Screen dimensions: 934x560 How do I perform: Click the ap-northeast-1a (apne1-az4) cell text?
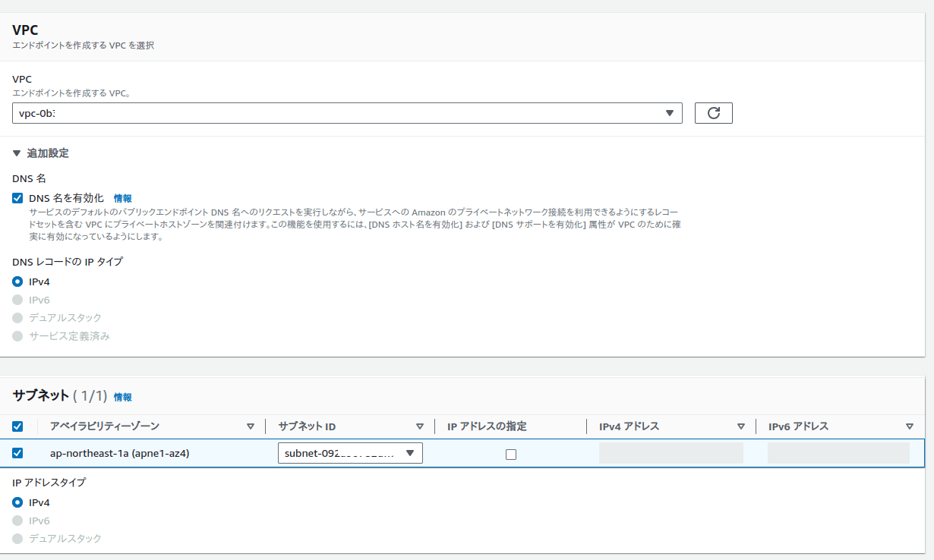pyautogui.click(x=120, y=454)
